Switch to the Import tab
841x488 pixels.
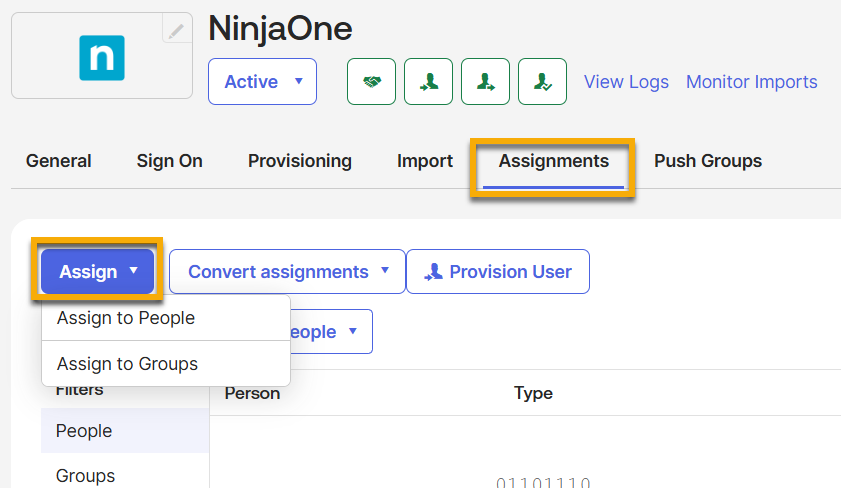point(425,161)
